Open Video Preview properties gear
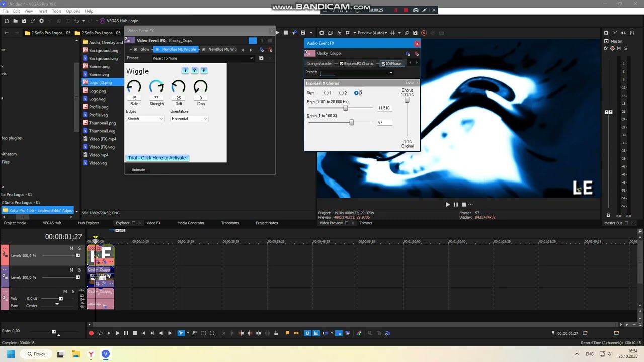The height and width of the screenshot is (362, 644). pyautogui.click(x=321, y=33)
